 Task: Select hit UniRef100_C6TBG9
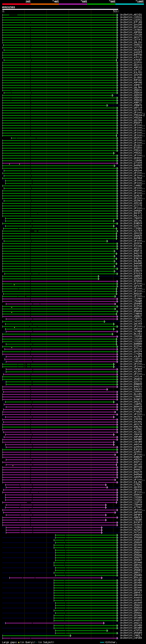point(131,30)
